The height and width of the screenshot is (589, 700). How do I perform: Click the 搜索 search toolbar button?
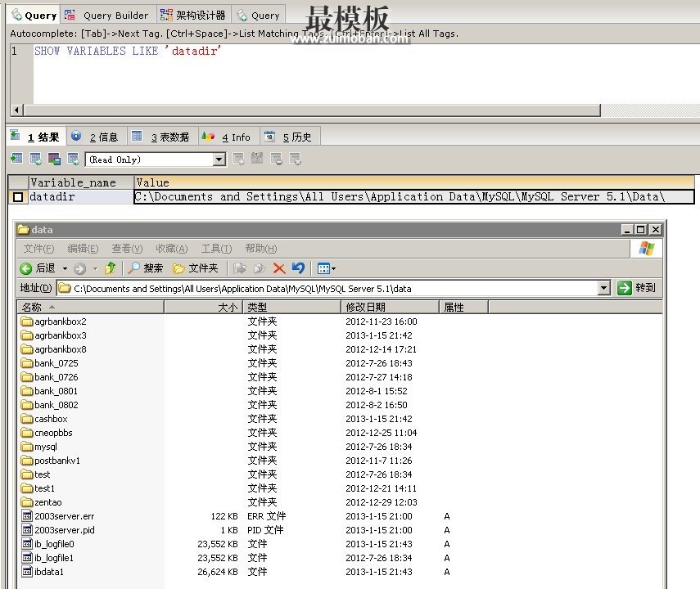(146, 268)
